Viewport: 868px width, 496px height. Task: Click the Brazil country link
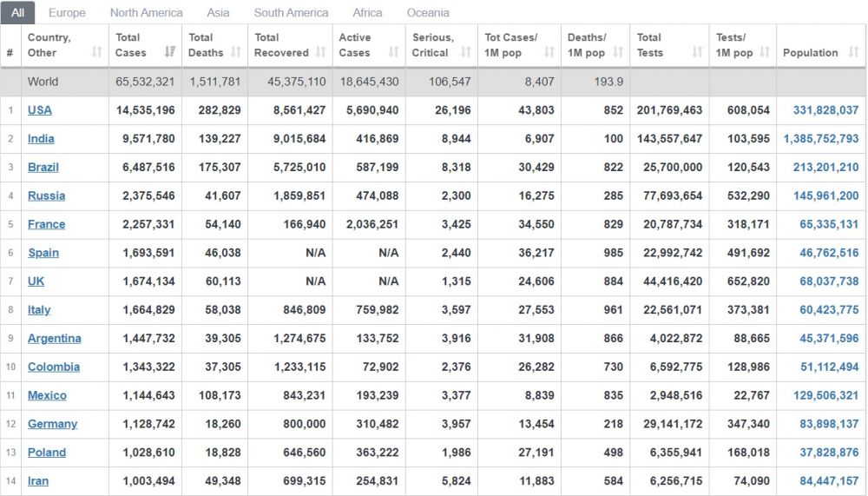point(43,167)
